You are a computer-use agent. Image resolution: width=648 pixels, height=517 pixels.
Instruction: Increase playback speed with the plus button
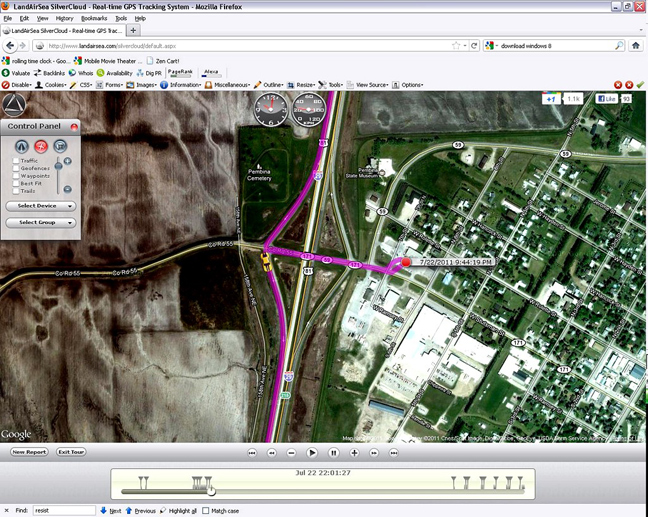[x=354, y=453]
